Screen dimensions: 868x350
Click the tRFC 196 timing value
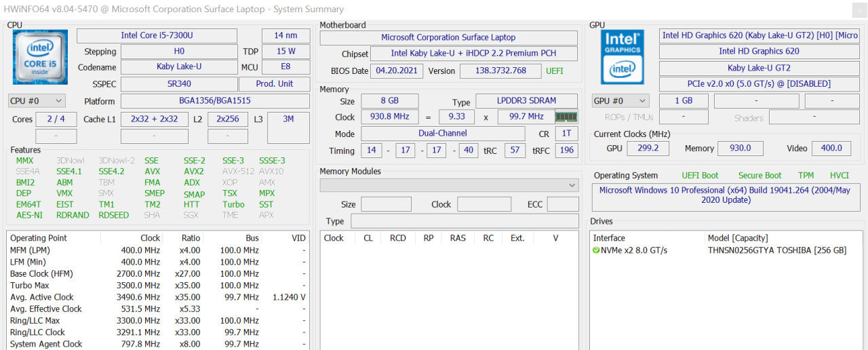pos(566,151)
